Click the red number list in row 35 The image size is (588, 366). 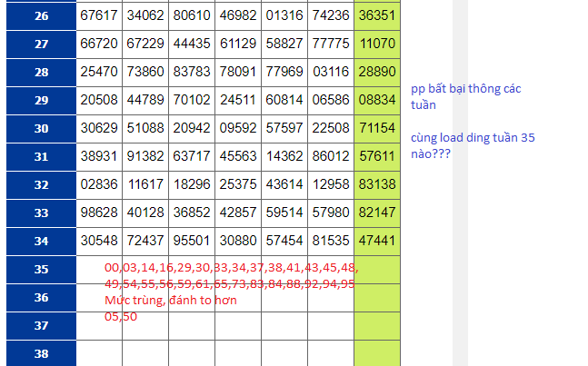click(x=231, y=275)
